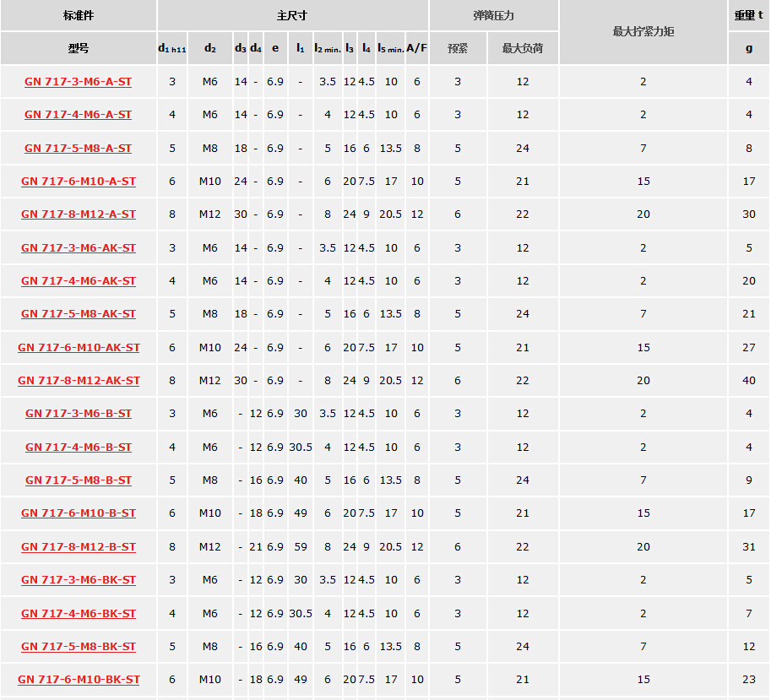
Task: Open the GN 717-3-M6-AK-ST link
Action: pyautogui.click(x=79, y=247)
